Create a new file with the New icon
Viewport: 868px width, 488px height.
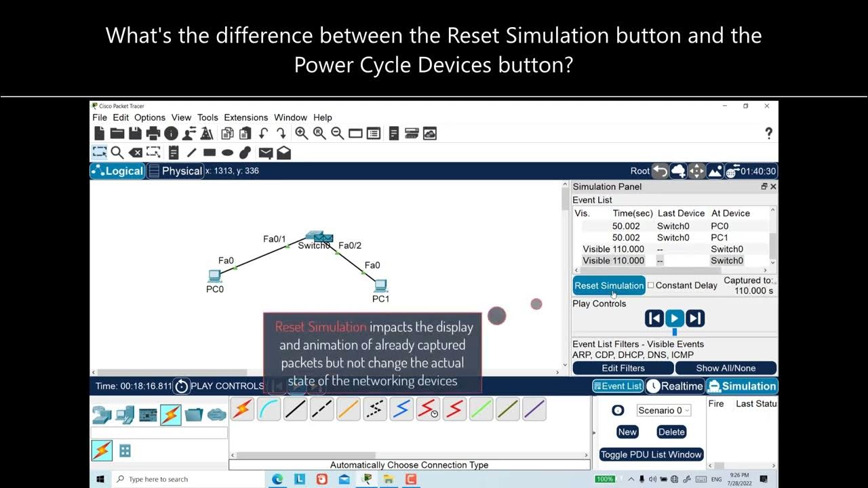pyautogui.click(x=100, y=134)
